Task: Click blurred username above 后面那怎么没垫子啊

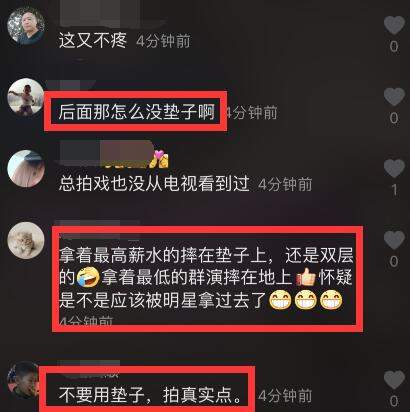Action: coord(72,86)
